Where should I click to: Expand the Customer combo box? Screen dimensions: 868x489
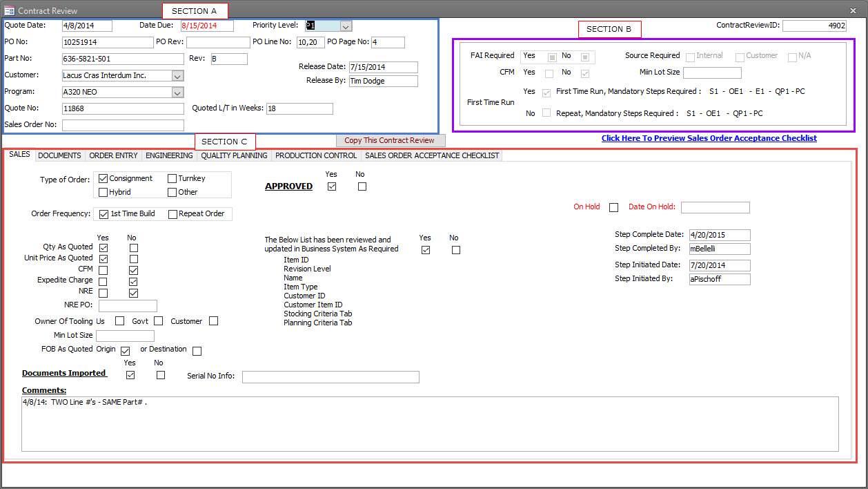pos(177,76)
